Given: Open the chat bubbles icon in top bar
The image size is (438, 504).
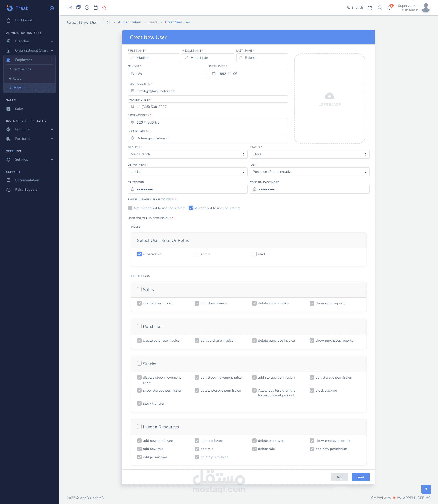Looking at the screenshot, I should pyautogui.click(x=78, y=8).
